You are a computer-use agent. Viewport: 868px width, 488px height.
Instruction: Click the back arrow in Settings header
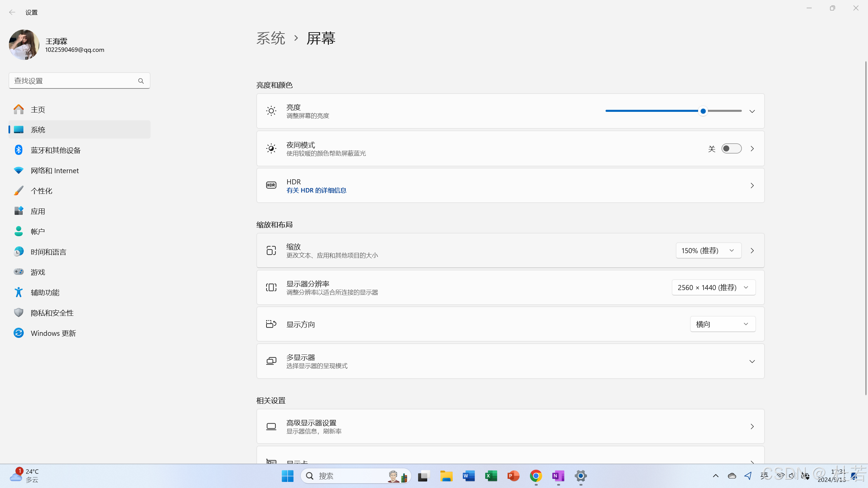coord(12,12)
